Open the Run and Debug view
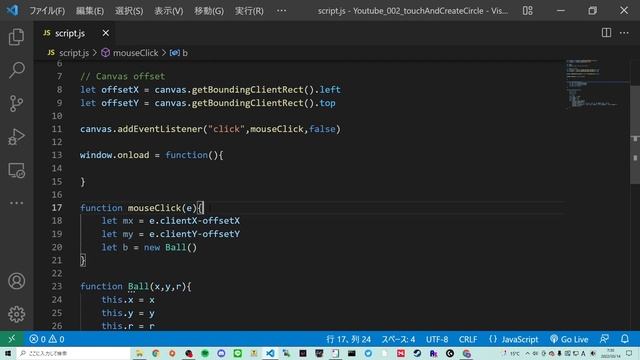The width and height of the screenshot is (640, 360). click(16, 137)
